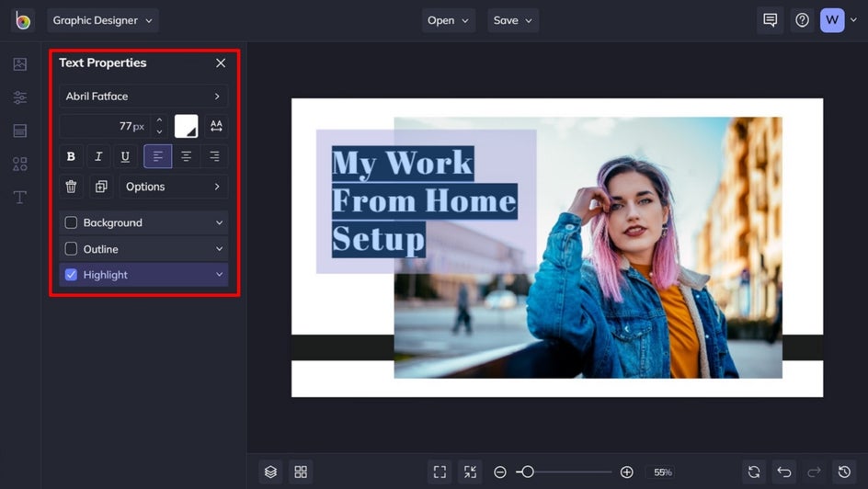868x489 pixels.
Task: Expand the Graphic Designer dropdown
Action: [102, 20]
